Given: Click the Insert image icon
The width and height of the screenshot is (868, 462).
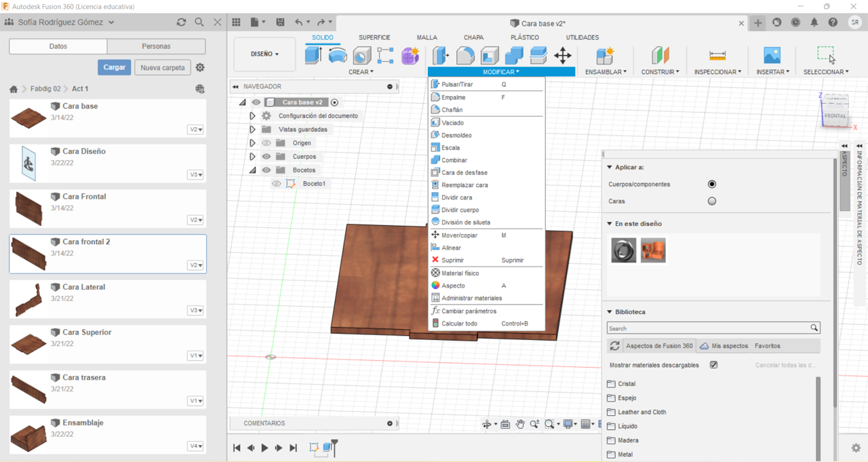Looking at the screenshot, I should (772, 56).
